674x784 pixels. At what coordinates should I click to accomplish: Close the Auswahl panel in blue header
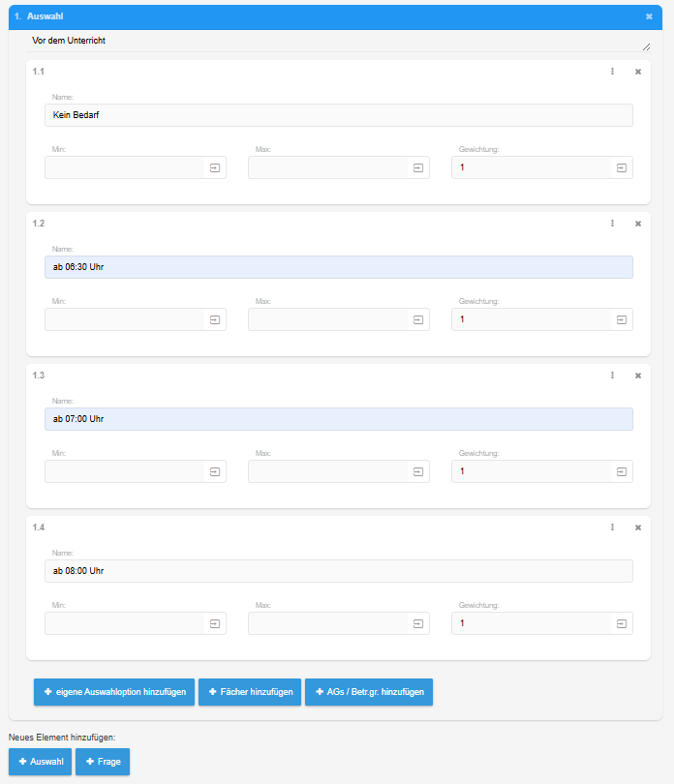point(650,16)
